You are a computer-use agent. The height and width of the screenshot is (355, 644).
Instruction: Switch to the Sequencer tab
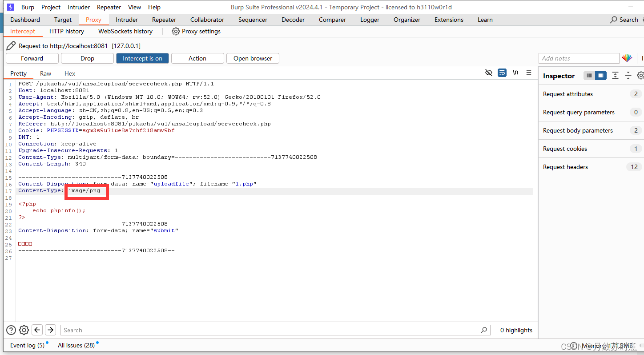click(253, 20)
